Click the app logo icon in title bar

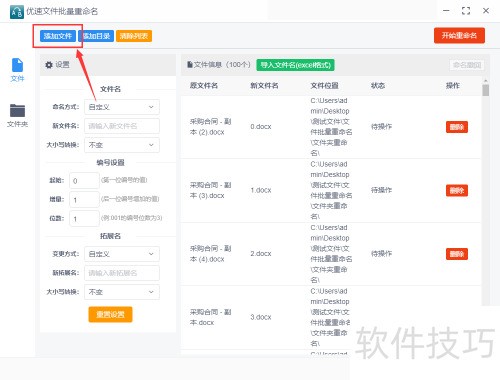(x=17, y=12)
